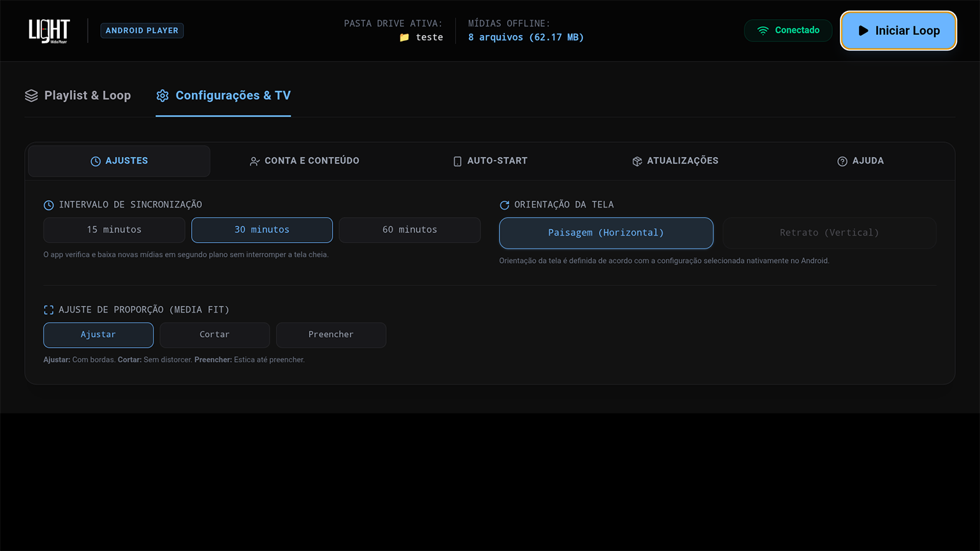Click the wifi icon in Conectado badge
The image size is (980, 551).
tap(763, 31)
